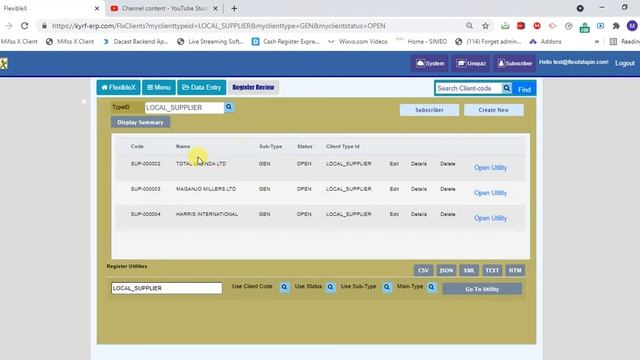Open the Data Entry tab

[x=202, y=87]
